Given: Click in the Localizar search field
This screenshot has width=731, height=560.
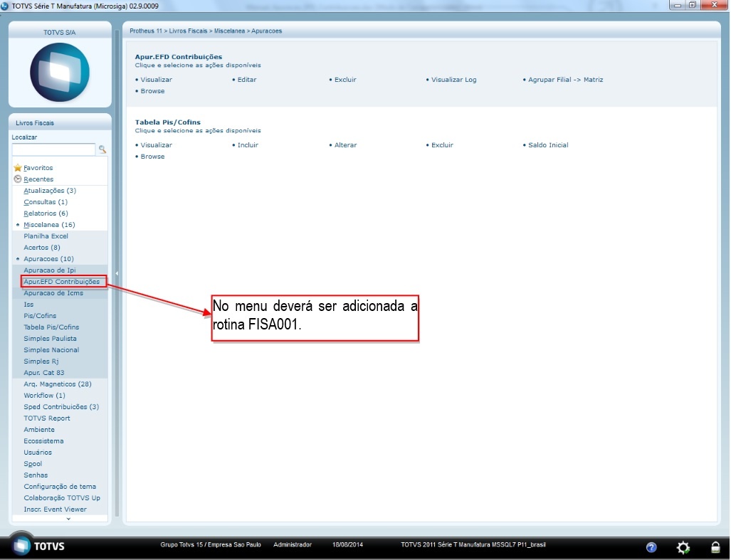Looking at the screenshot, I should pos(53,149).
